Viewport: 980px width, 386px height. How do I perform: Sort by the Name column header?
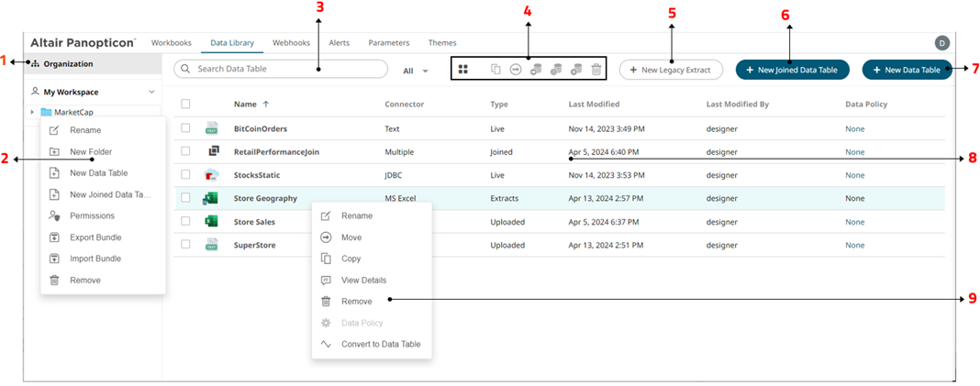tap(246, 105)
